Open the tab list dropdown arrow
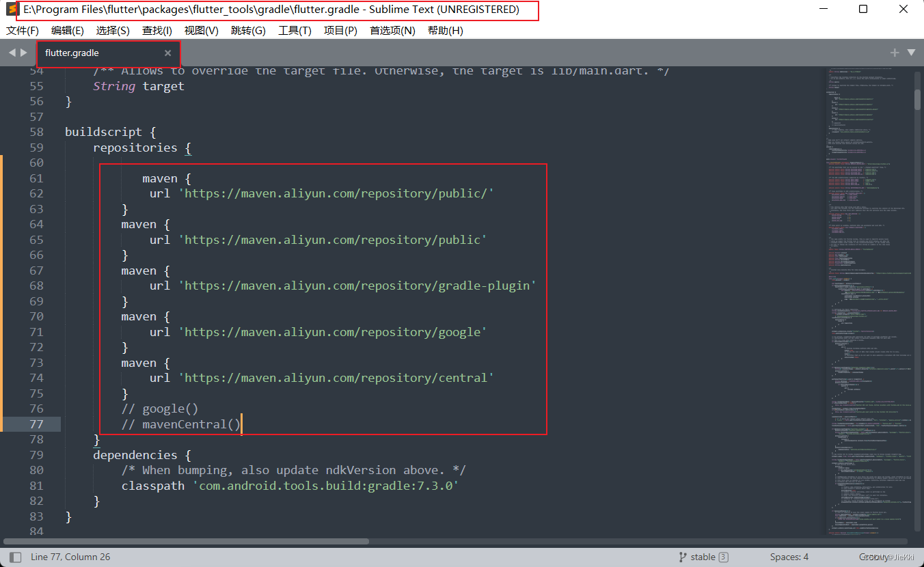The image size is (924, 567). point(911,53)
